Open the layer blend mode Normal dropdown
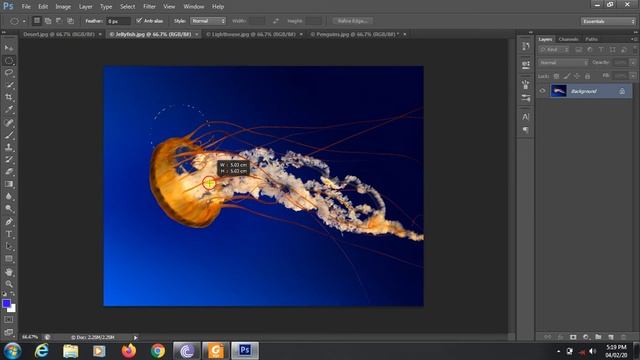 (563, 63)
